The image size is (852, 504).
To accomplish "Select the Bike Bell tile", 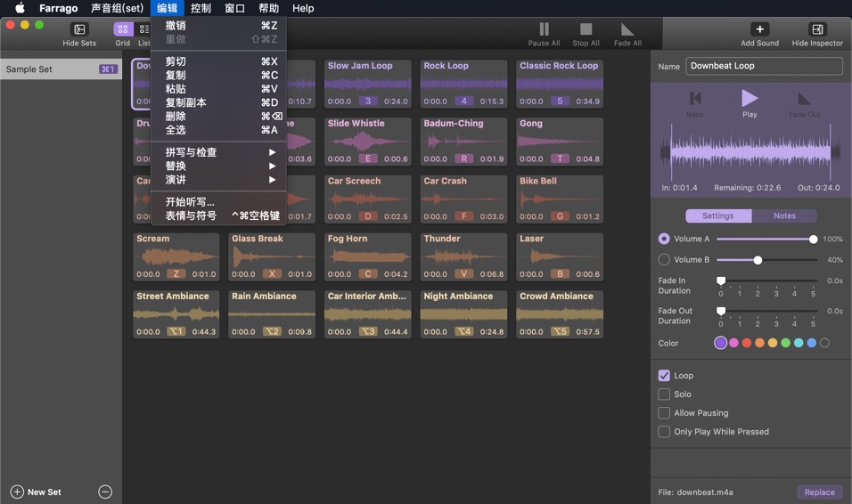I will [560, 199].
